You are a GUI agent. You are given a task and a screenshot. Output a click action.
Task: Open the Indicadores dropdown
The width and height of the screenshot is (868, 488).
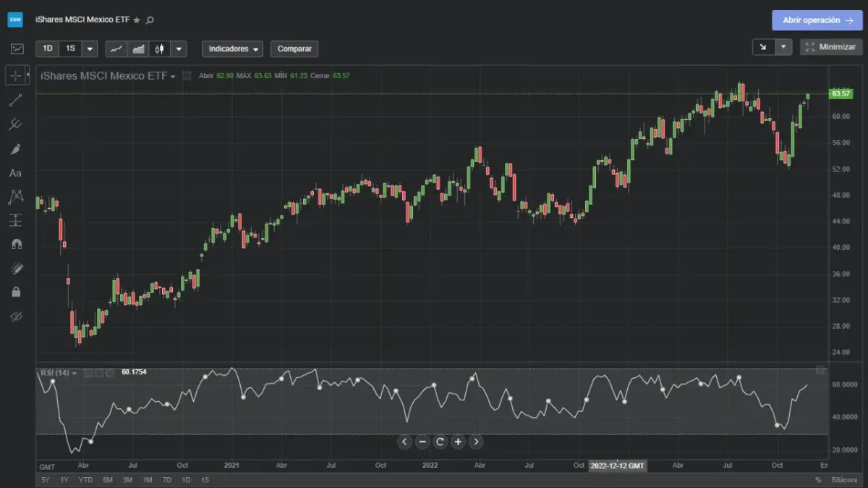pos(232,49)
